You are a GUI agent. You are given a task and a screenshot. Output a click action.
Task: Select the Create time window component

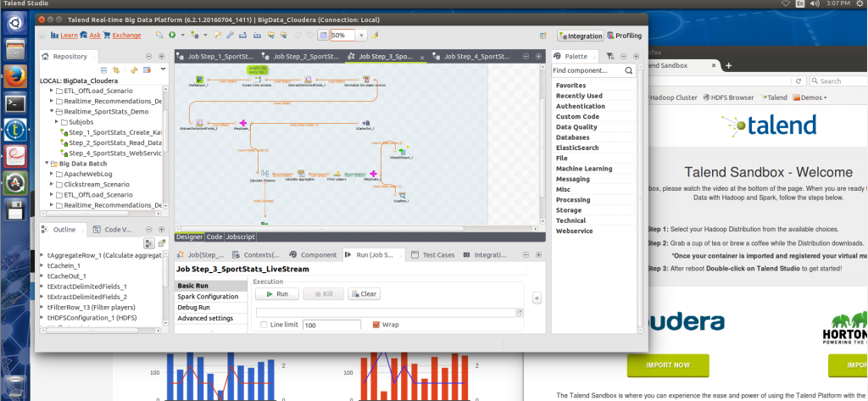click(x=258, y=79)
